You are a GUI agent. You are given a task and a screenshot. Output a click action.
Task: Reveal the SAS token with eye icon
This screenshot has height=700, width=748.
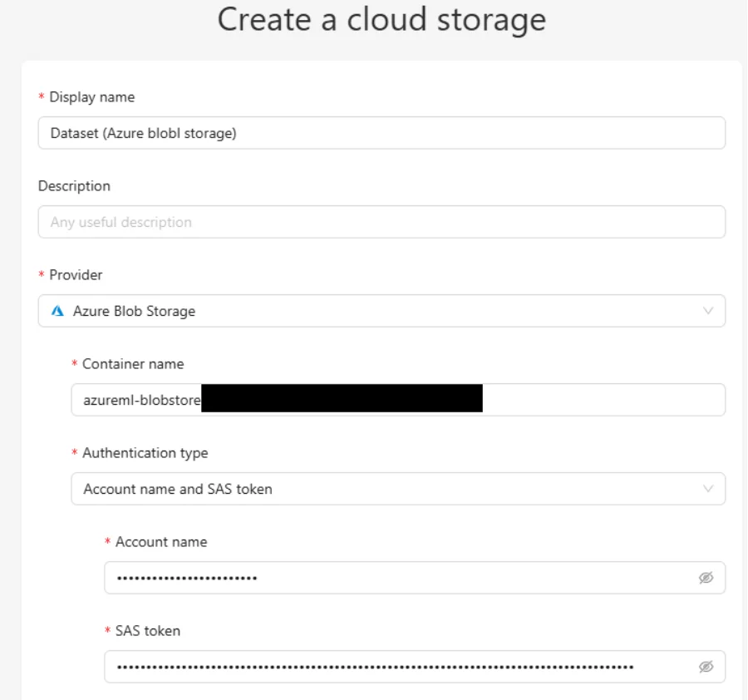706,667
